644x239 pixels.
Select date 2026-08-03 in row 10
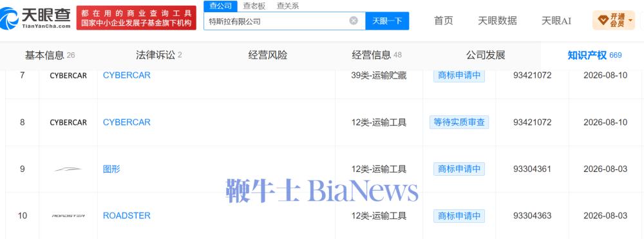click(605, 216)
